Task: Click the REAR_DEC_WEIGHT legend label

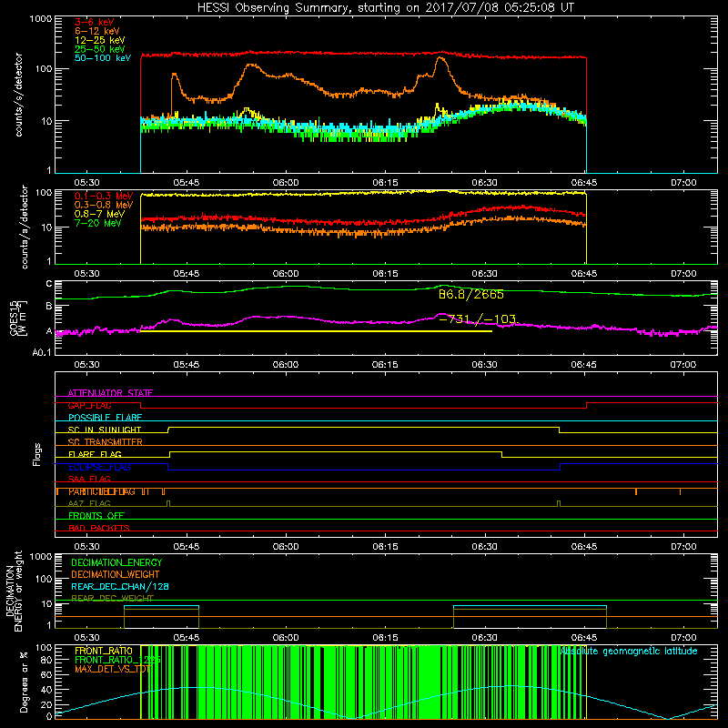Action: 112,598
